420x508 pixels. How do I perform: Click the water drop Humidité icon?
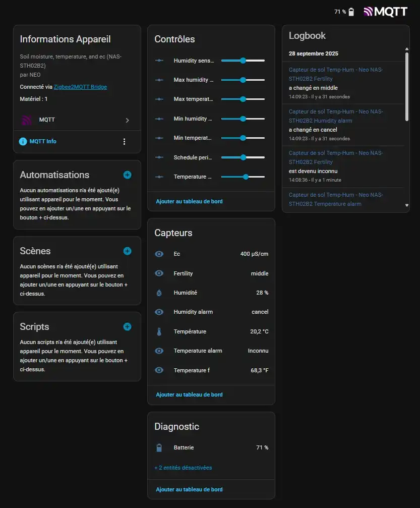[159, 293]
